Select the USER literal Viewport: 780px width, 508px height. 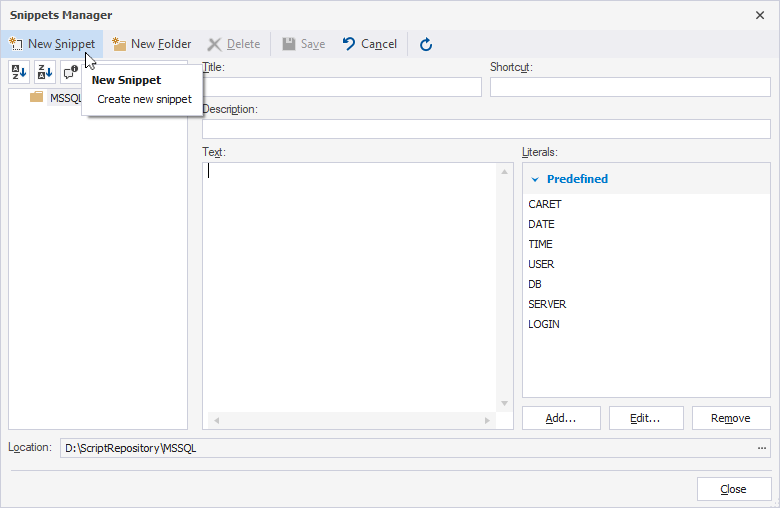[541, 264]
